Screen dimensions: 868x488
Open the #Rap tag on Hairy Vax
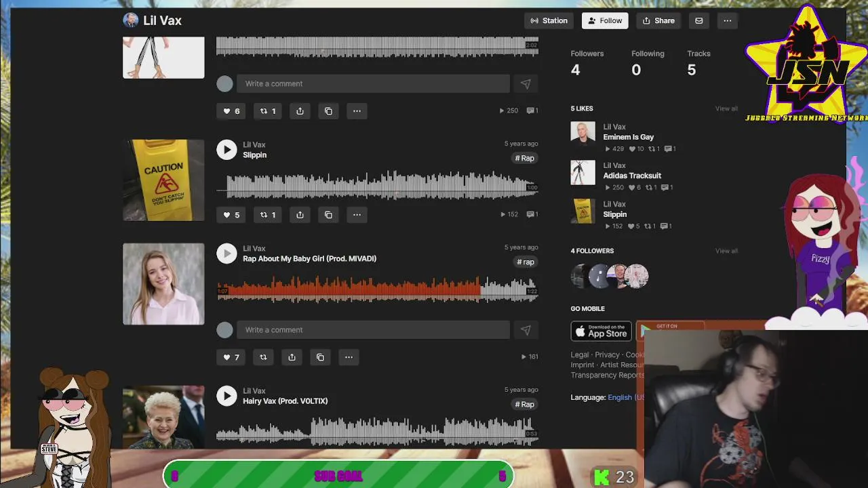[525, 404]
